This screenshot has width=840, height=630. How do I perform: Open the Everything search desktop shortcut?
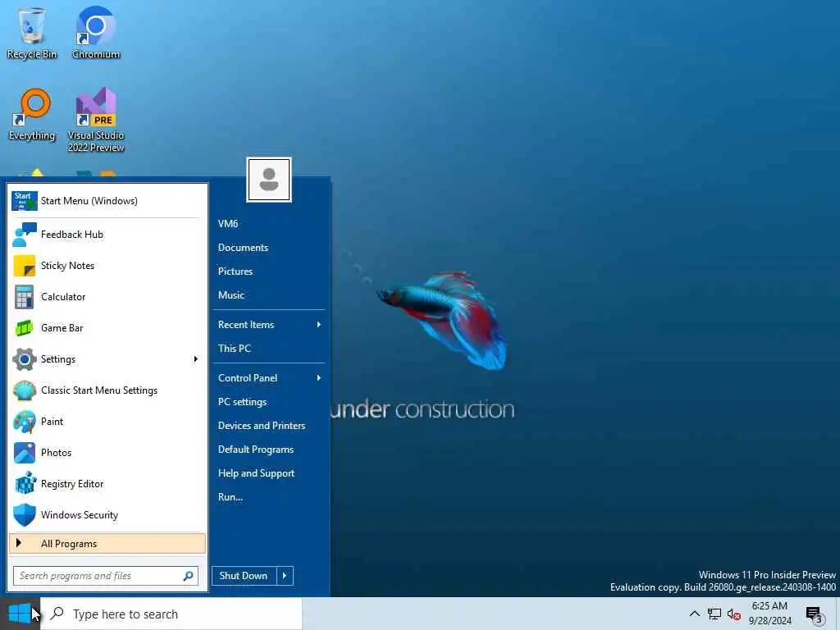click(32, 115)
